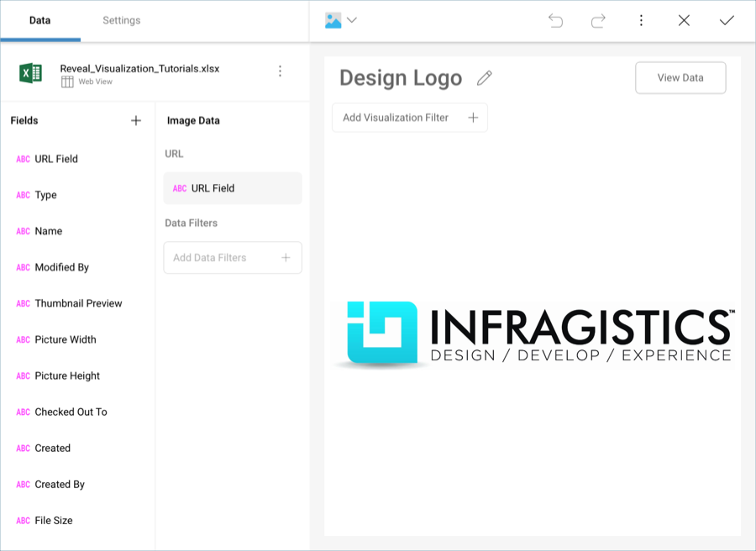Click the Excel file icon
Screen dimensions: 756x551
pyautogui.click(x=31, y=73)
